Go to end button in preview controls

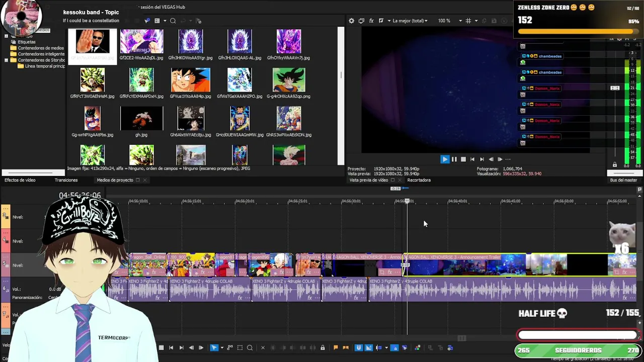(x=481, y=159)
